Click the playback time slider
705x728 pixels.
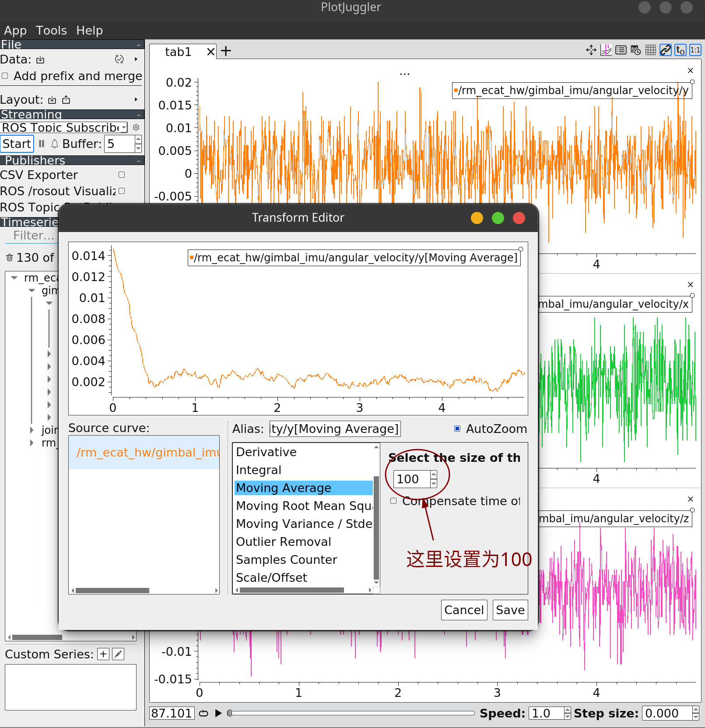351,713
